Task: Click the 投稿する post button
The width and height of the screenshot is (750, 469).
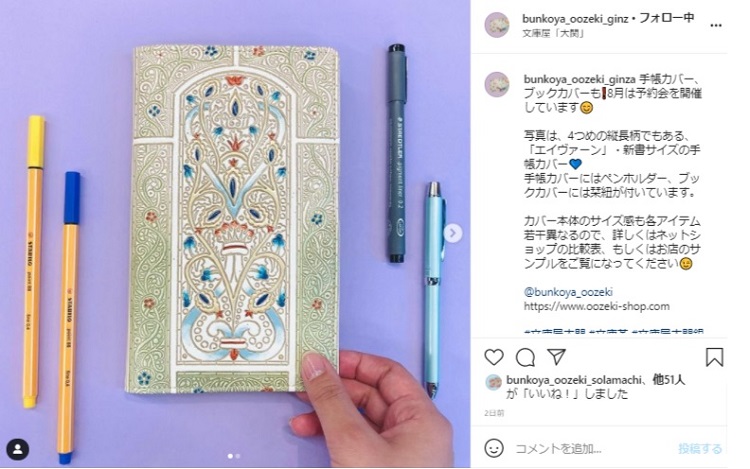Action: pos(699,448)
